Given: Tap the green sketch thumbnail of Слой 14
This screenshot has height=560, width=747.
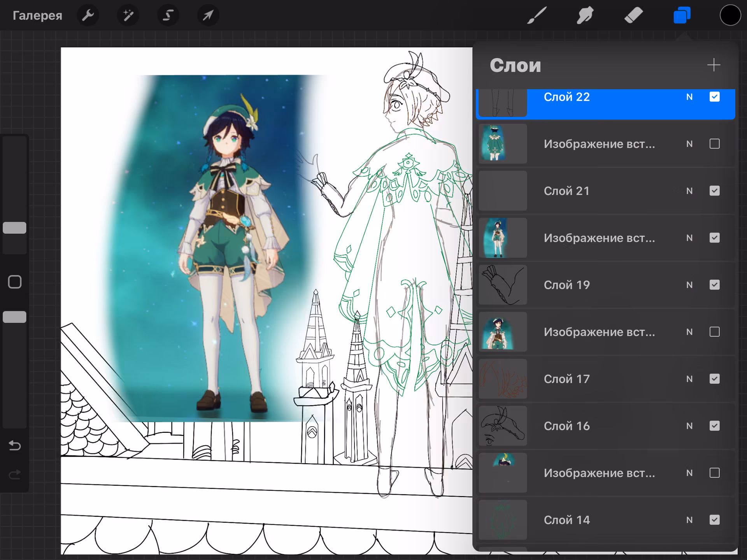Looking at the screenshot, I should point(503,520).
